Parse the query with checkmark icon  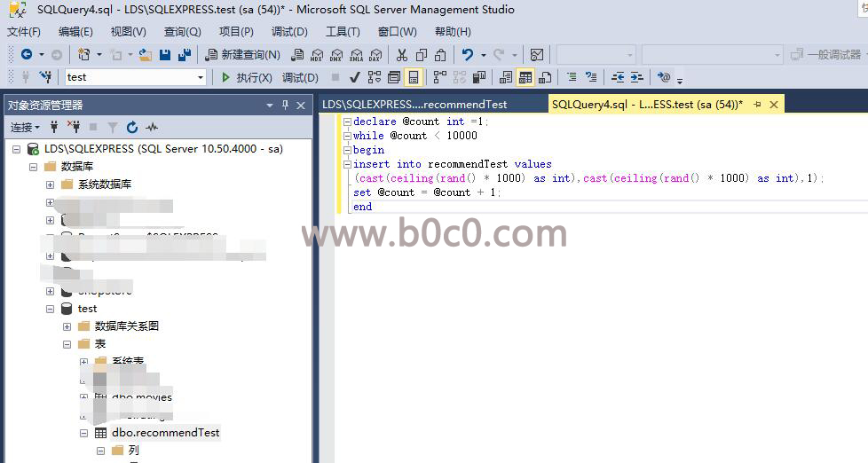pyautogui.click(x=355, y=77)
